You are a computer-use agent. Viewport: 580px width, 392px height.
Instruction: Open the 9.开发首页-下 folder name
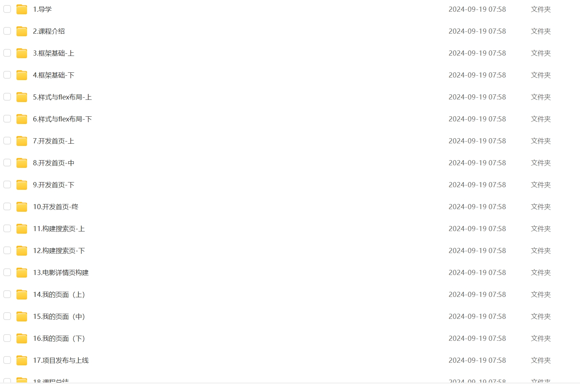click(x=53, y=185)
